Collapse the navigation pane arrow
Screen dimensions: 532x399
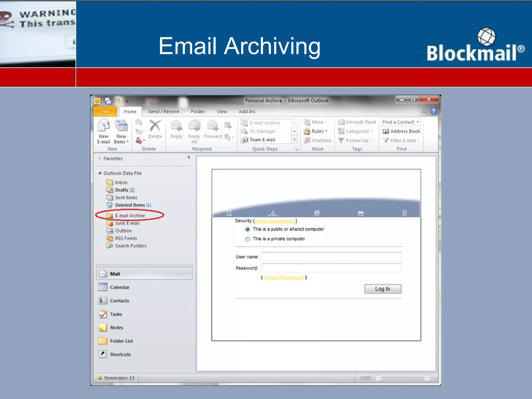point(189,157)
